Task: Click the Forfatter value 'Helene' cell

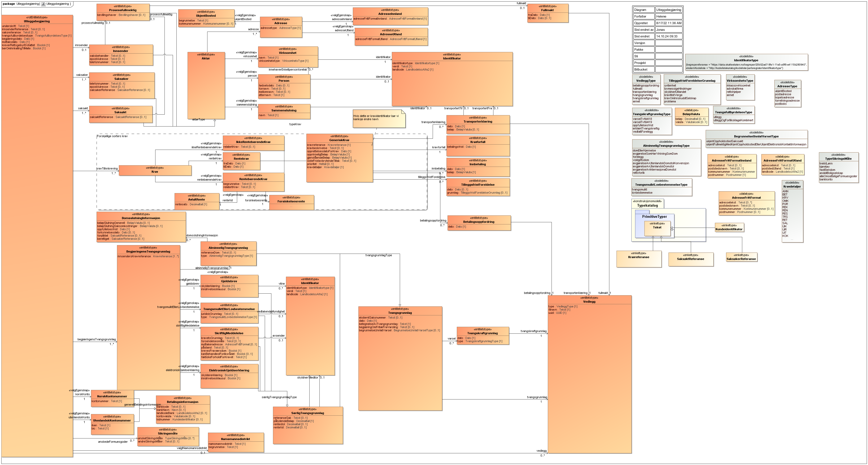Action: (x=669, y=16)
